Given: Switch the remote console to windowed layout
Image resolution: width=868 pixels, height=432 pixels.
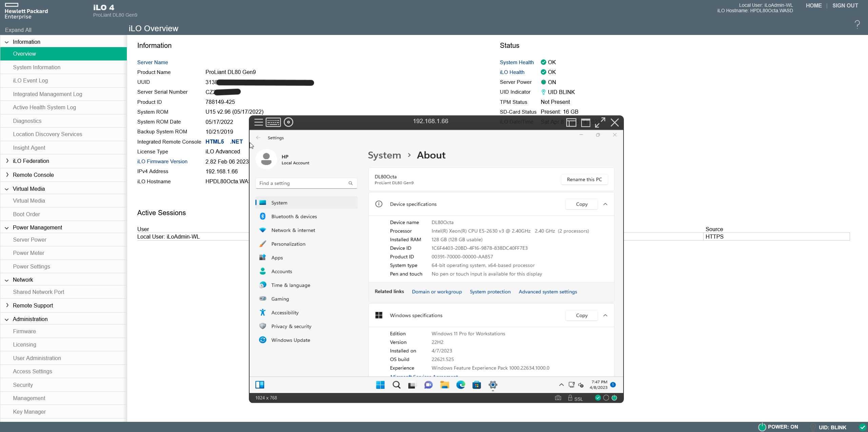Looking at the screenshot, I should (586, 123).
